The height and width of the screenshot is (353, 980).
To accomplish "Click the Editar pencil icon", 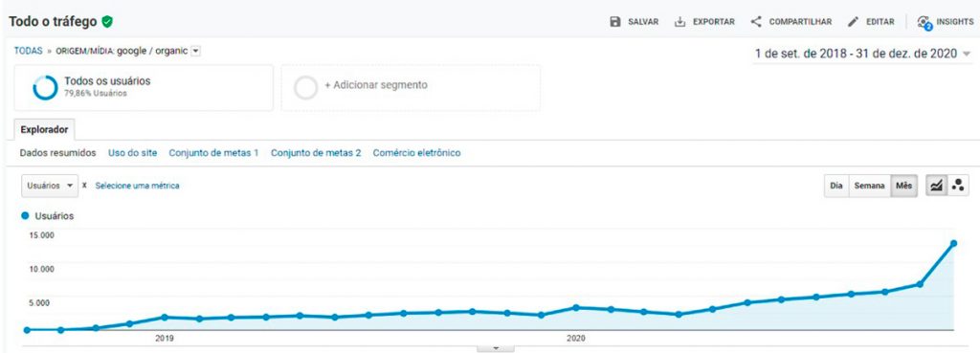I will [853, 22].
